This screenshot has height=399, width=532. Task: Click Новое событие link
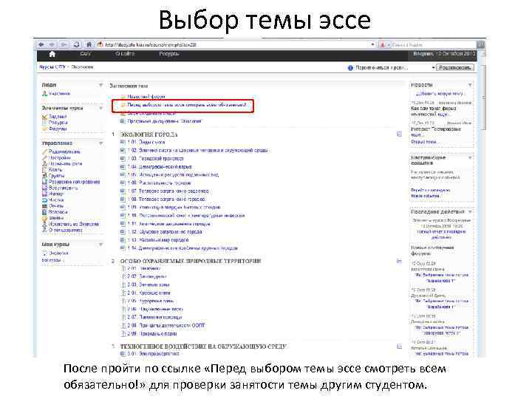pos(425,196)
